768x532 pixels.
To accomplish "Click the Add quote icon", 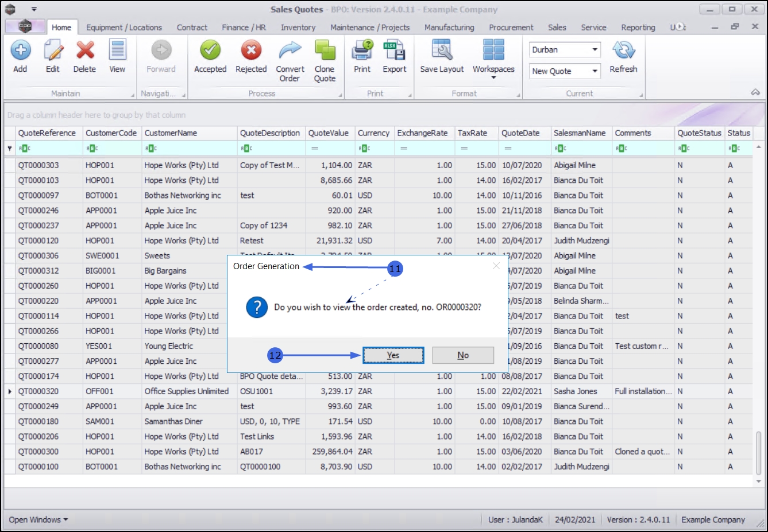I will coord(21,51).
